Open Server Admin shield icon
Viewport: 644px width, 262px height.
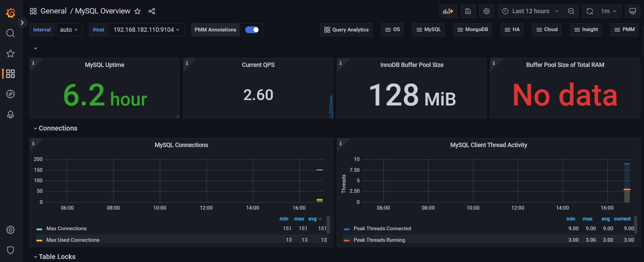(x=10, y=250)
